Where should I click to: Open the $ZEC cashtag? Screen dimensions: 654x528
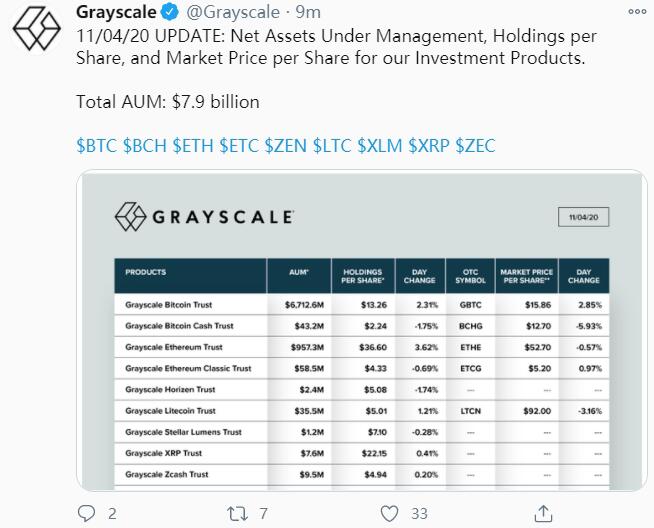pyautogui.click(x=475, y=146)
